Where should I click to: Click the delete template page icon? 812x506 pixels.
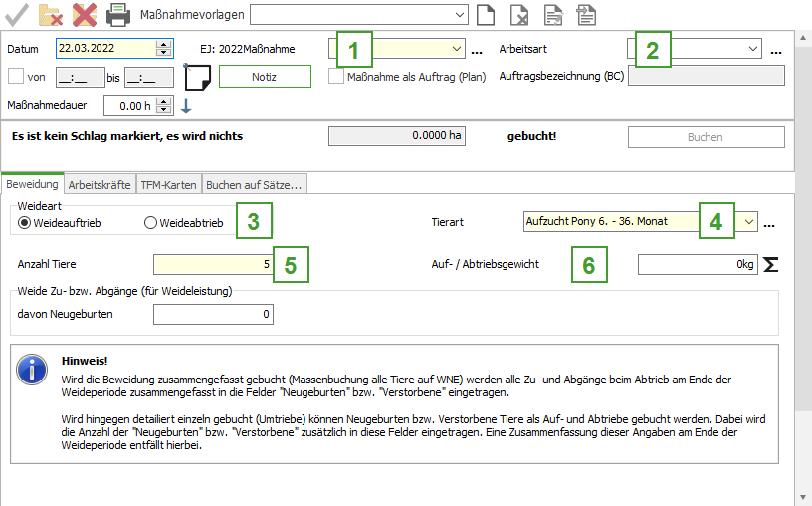(518, 14)
